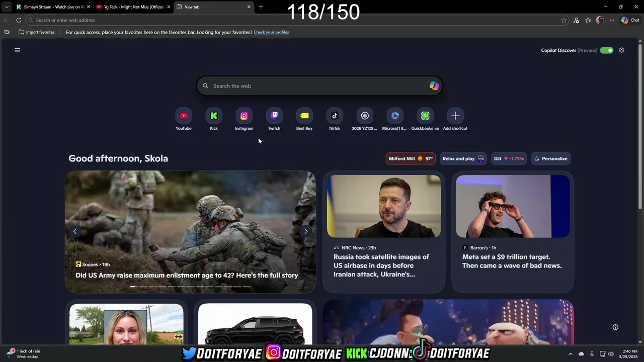This screenshot has width=644, height=362.
Task: Click the woman photo news card
Action: pos(126,324)
